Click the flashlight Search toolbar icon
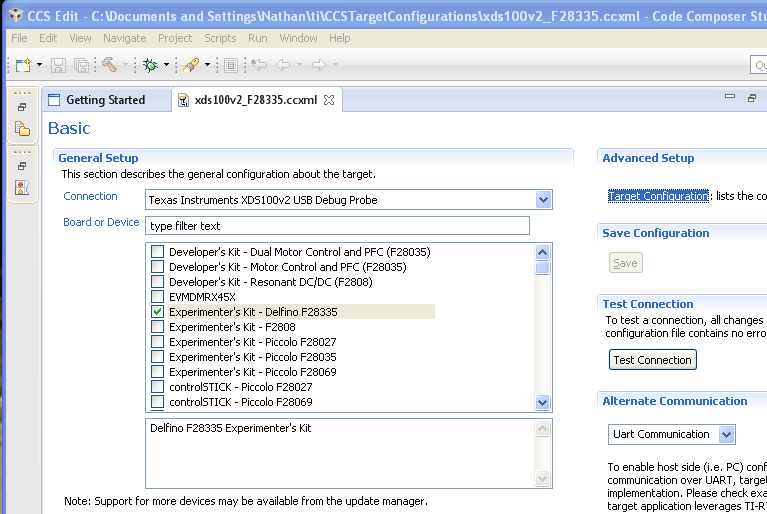 point(190,65)
